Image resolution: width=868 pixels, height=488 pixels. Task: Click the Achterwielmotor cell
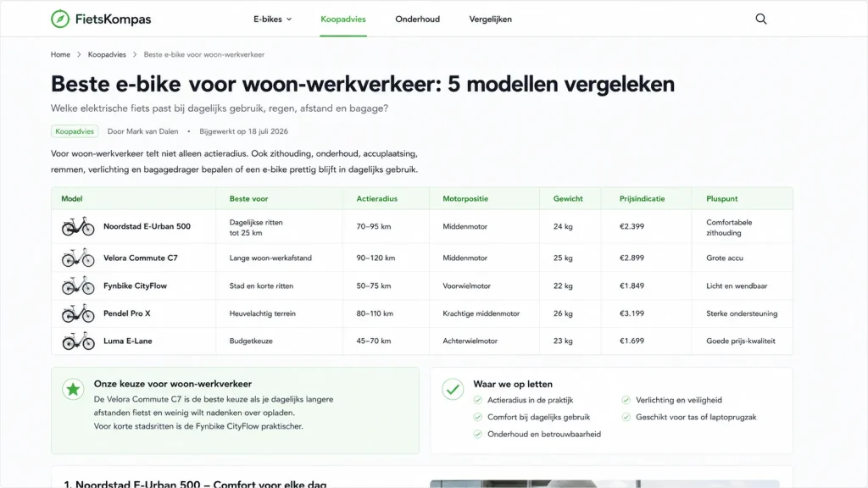[x=470, y=341]
